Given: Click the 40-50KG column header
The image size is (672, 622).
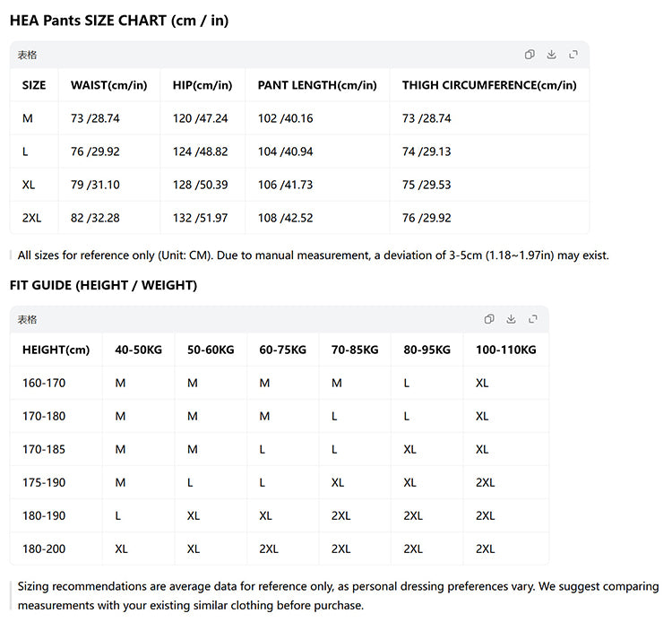Looking at the screenshot, I should [138, 350].
